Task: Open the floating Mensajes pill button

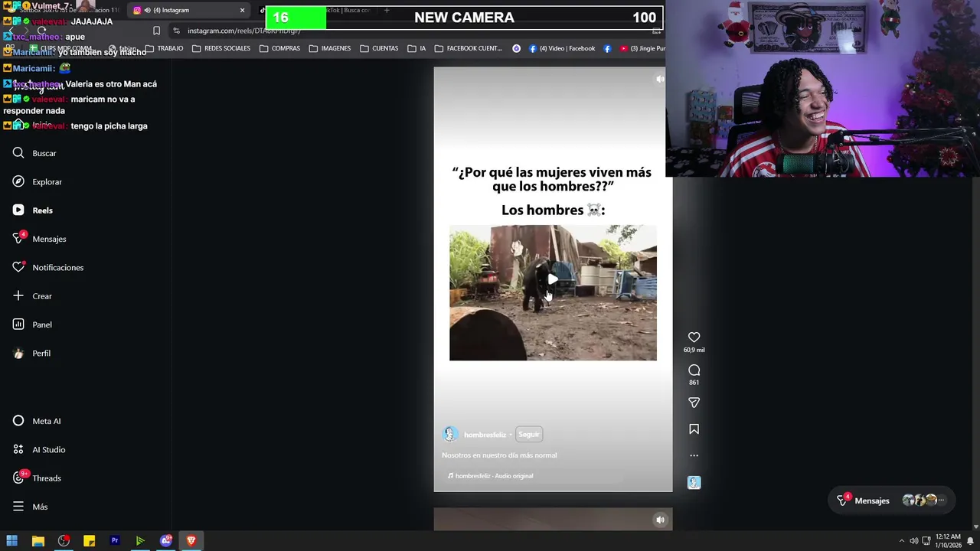Action: [x=893, y=500]
